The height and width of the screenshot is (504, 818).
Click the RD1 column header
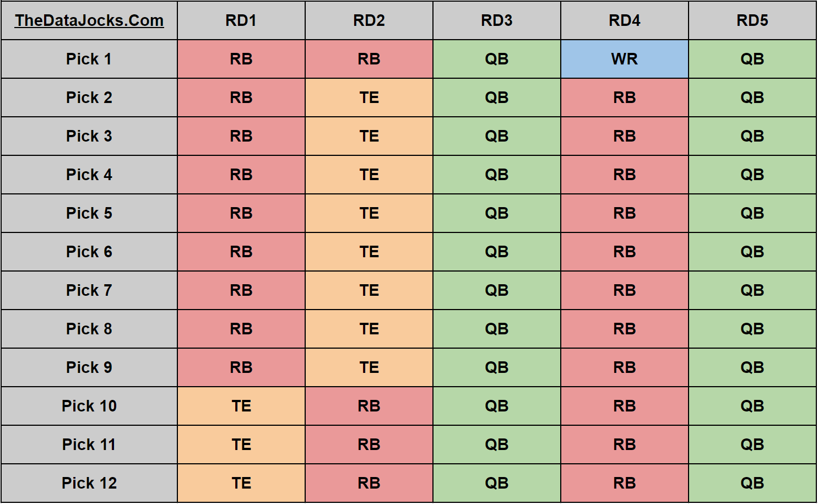[x=241, y=20]
